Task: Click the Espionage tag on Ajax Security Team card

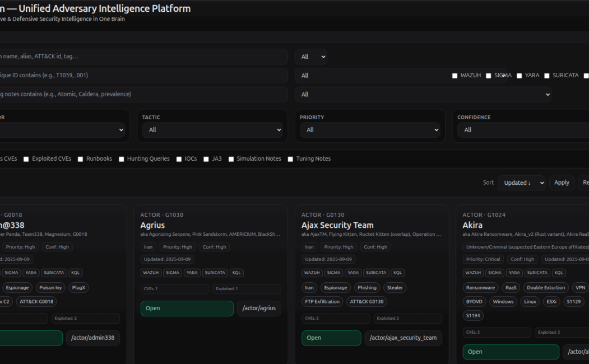Action: pyautogui.click(x=336, y=288)
